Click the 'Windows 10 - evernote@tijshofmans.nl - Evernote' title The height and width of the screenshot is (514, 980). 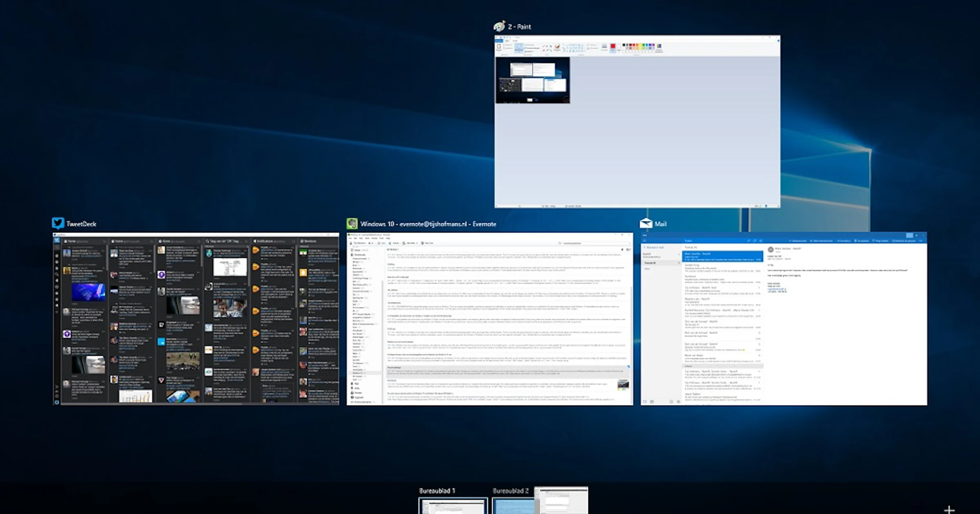tap(428, 224)
